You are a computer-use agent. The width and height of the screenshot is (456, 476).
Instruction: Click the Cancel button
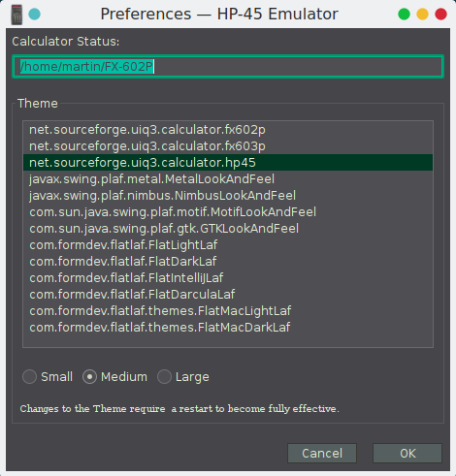pos(322,453)
